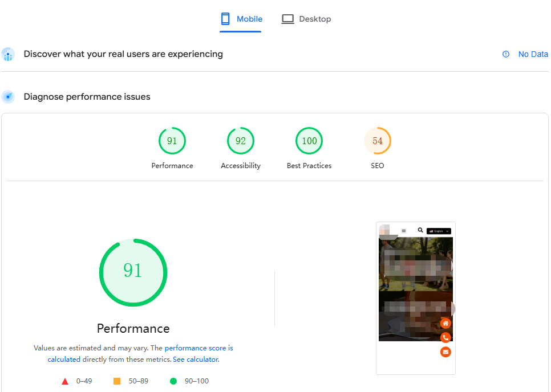This screenshot has width=551, height=392.
Task: Click the diagnose performance issues icon
Action: pos(8,96)
